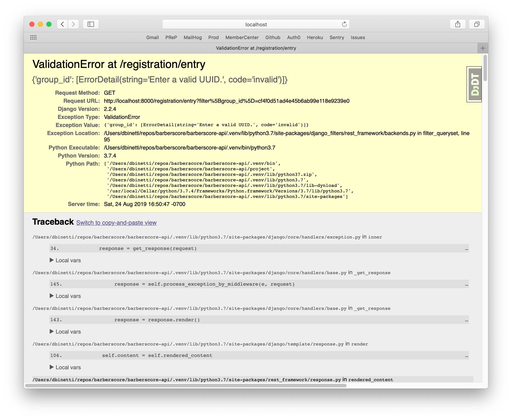The width and height of the screenshot is (512, 420).
Task: Open the Github bookmark
Action: coord(273,38)
